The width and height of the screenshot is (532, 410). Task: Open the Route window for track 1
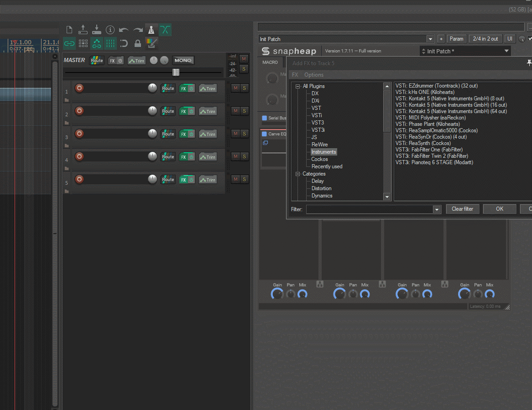[x=168, y=88]
